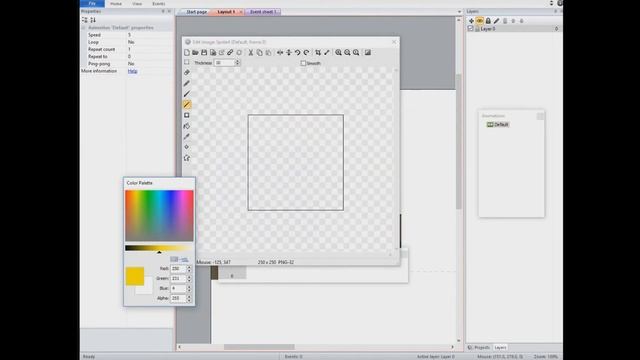Switch to the Event sheet 1 tab

(263, 12)
